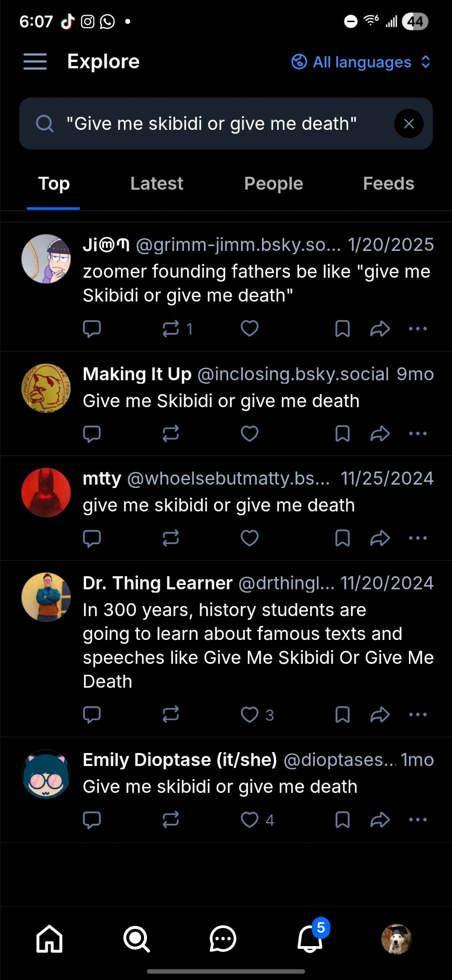Open your profile from bottom bar
The width and height of the screenshot is (452, 980).
tap(396, 939)
